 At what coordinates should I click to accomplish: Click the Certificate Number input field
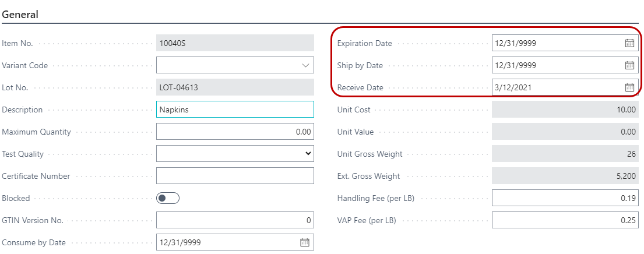point(235,176)
